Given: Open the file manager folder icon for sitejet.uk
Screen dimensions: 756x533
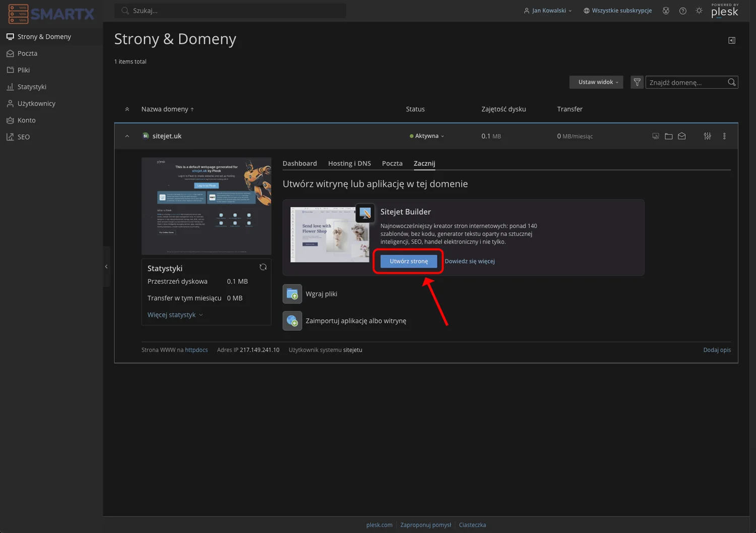Looking at the screenshot, I should (x=668, y=136).
